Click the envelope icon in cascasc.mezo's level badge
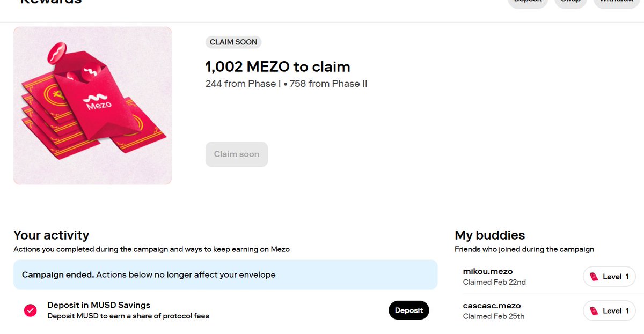 594,311
